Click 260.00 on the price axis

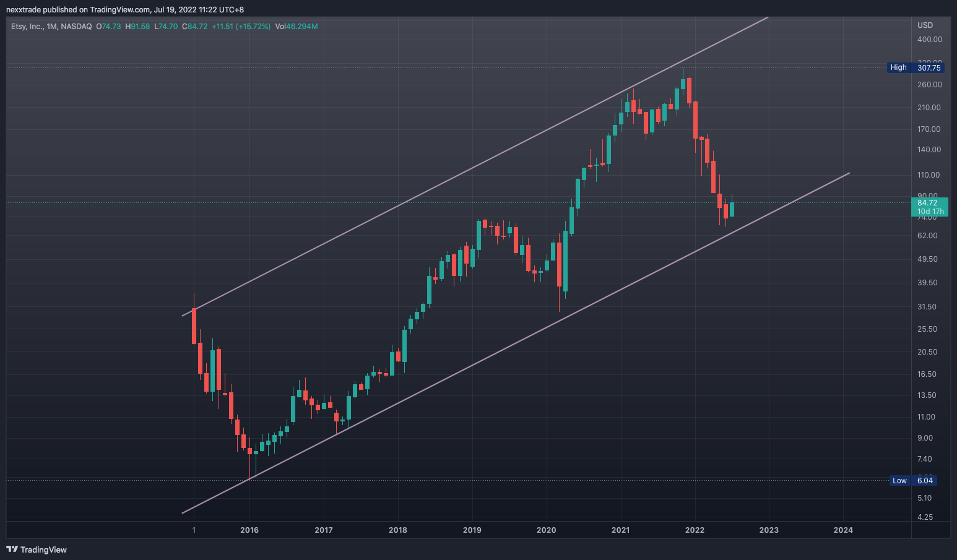(x=929, y=84)
